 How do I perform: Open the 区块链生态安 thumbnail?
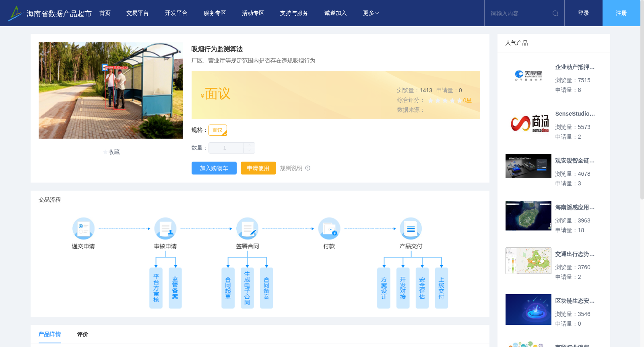point(528,310)
